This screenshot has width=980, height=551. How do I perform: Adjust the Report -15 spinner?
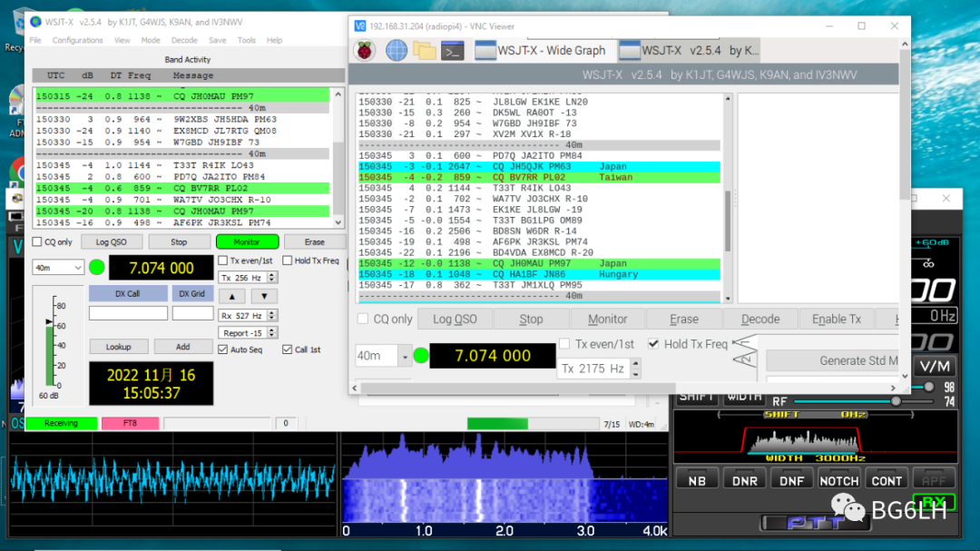click(248, 333)
